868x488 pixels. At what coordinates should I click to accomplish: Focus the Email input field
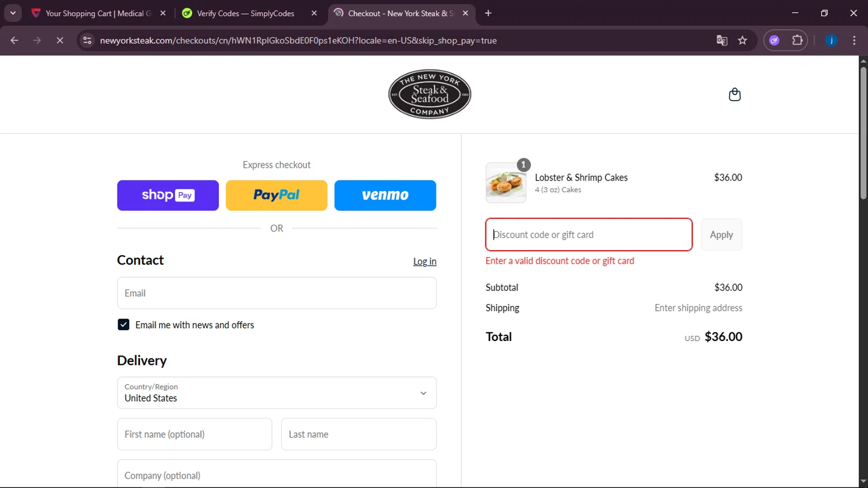pyautogui.click(x=277, y=293)
